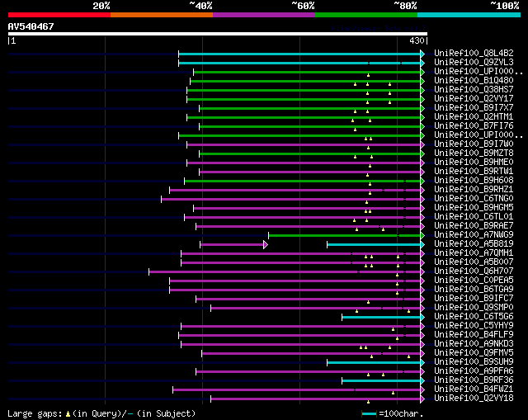Select the UniRef100_Q9SMP0 label
The image size is (528, 420).
[474, 308]
